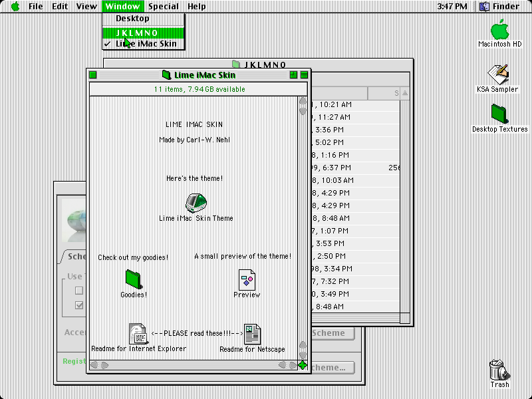Click right arrow at horizontal scrollbar right end
Image resolution: width=532 pixels, height=399 pixels.
[x=293, y=365]
